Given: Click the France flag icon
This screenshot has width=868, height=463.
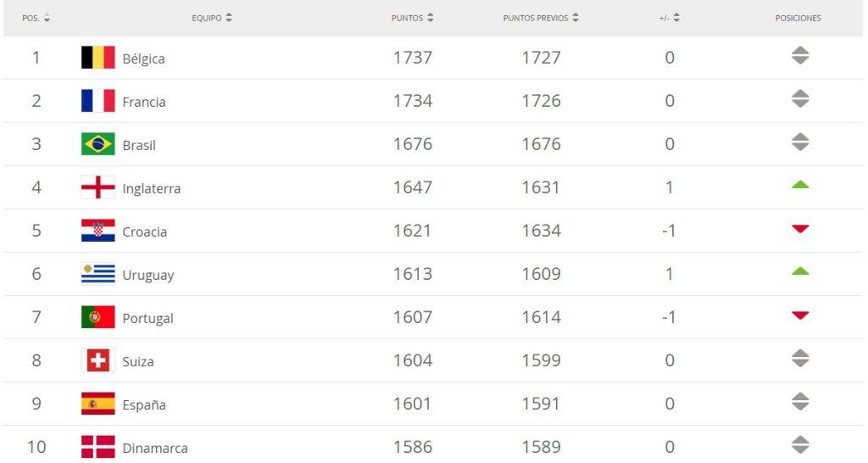Looking at the screenshot, I should [97, 101].
